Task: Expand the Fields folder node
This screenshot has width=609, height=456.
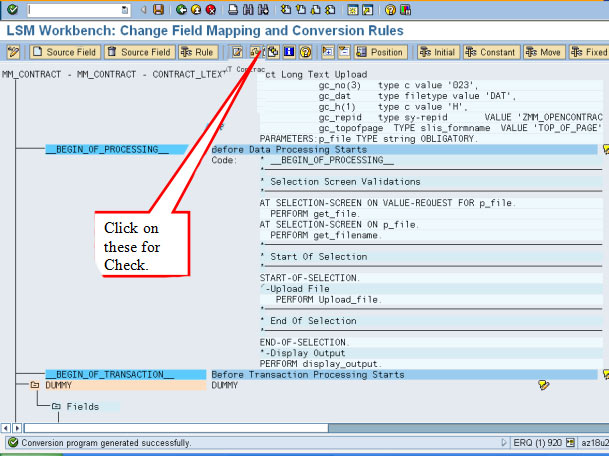Action: pyautogui.click(x=56, y=406)
